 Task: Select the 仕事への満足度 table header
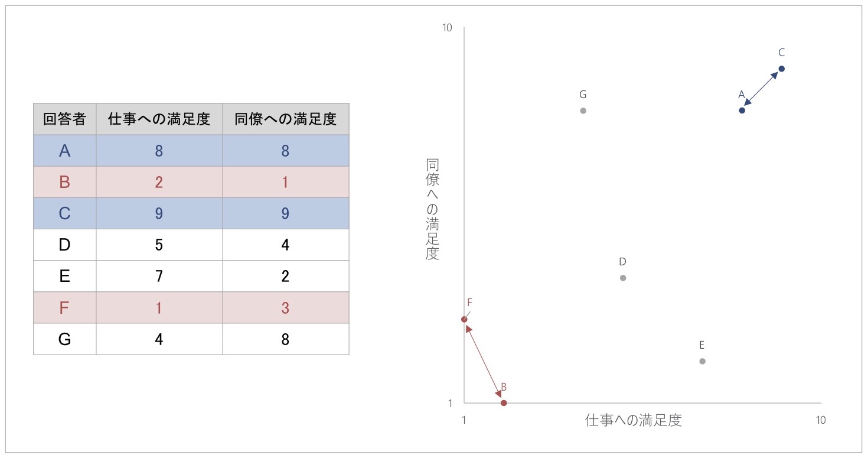pos(159,119)
